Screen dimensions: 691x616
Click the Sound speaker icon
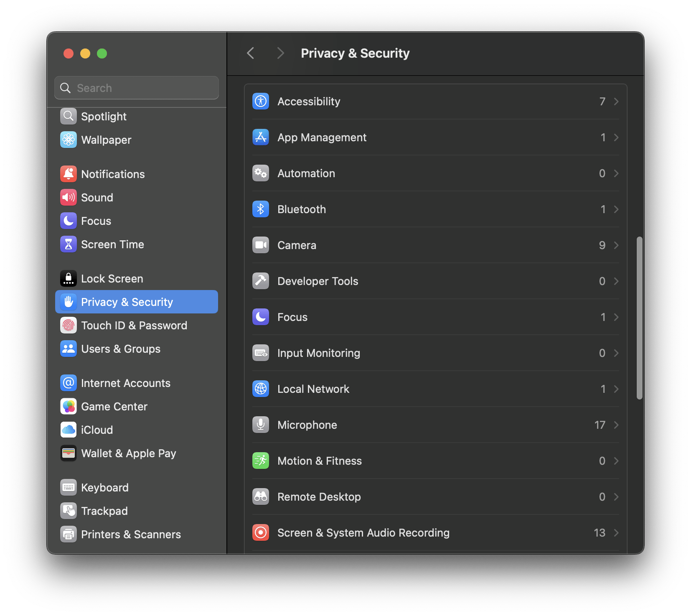[69, 198]
